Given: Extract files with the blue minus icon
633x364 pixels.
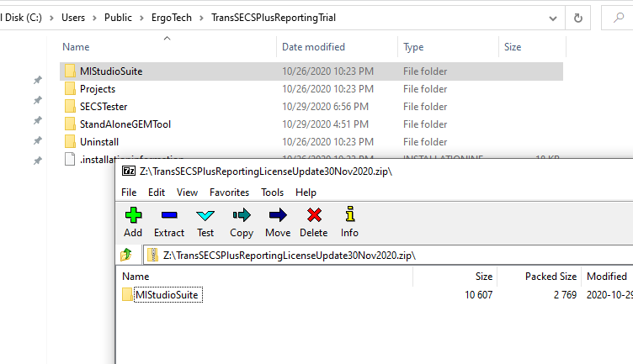Looking at the screenshot, I should tap(169, 215).
